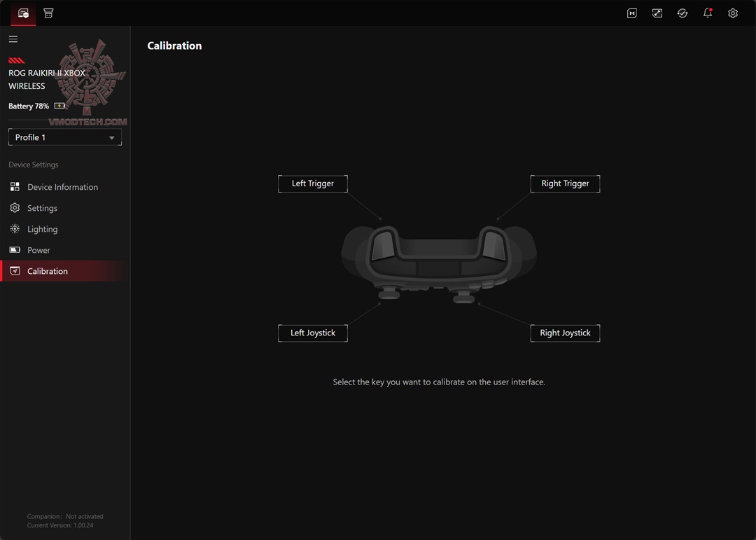756x540 pixels.
Task: Click the scenario profiles icon in top bar
Action: (657, 13)
